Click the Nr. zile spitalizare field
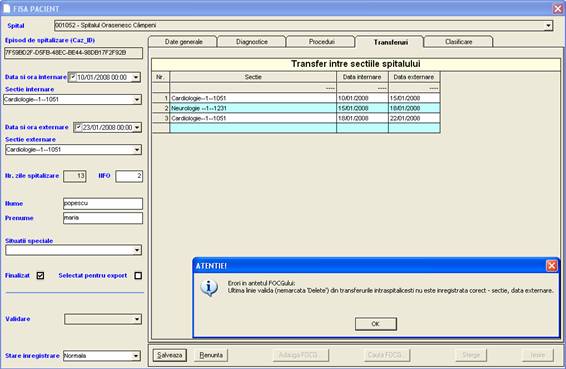 75,176
